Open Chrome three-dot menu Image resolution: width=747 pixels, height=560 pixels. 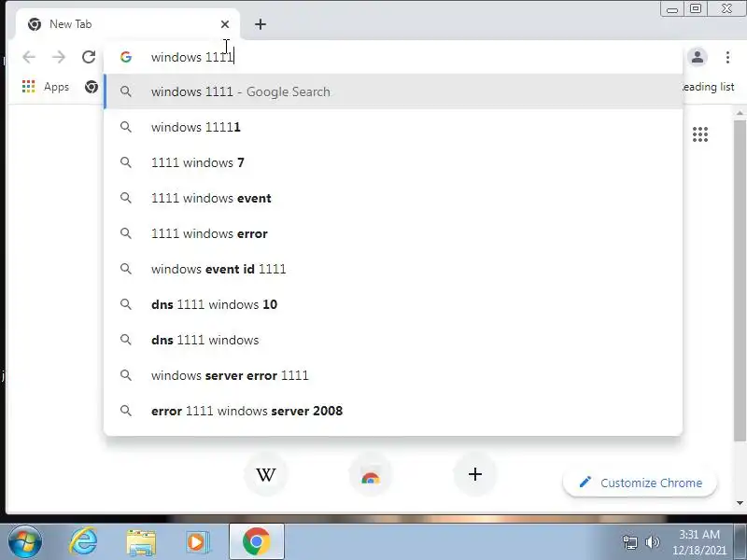click(x=727, y=57)
